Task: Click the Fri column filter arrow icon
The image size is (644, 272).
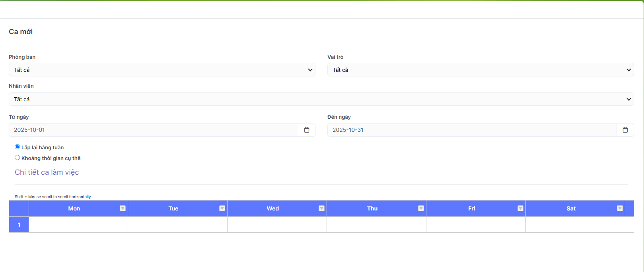Action: (x=520, y=208)
